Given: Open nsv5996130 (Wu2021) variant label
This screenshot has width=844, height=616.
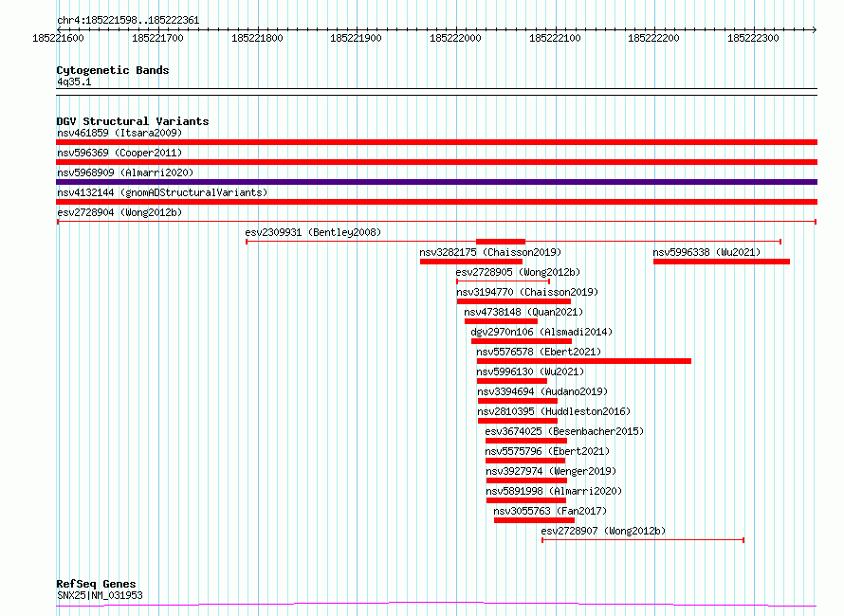Looking at the screenshot, I should tap(530, 371).
